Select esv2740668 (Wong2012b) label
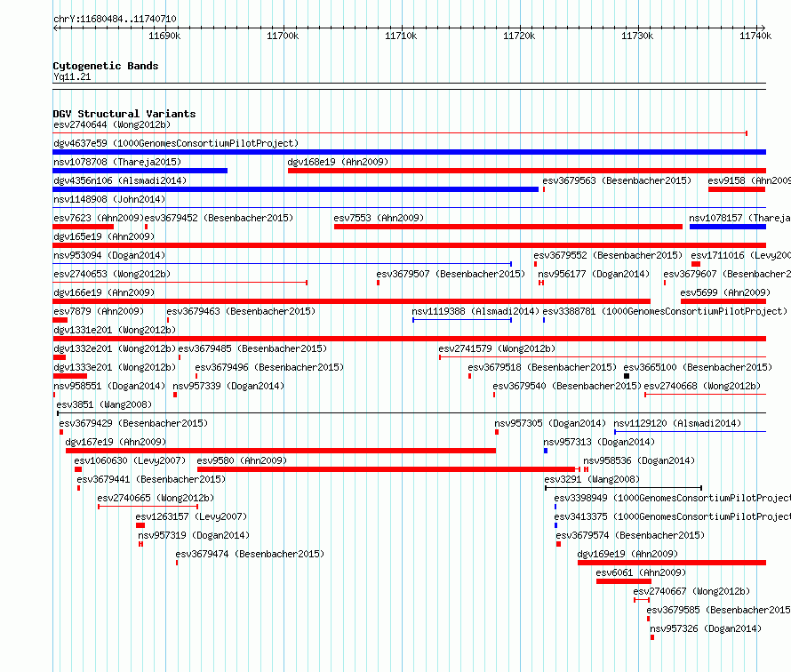 click(702, 386)
